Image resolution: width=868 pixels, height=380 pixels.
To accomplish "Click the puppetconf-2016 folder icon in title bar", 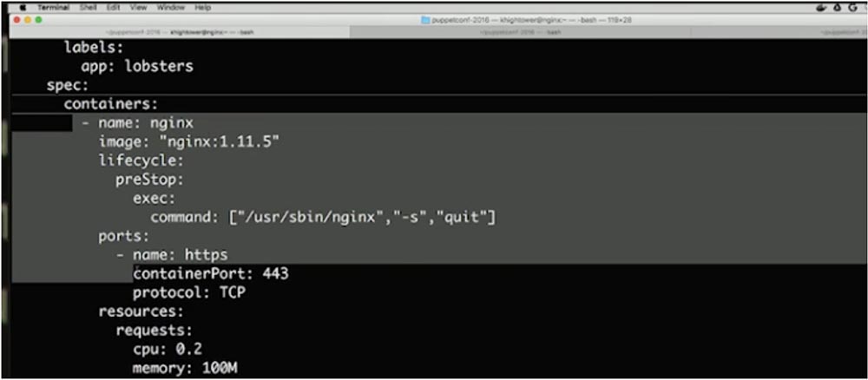I will point(425,20).
